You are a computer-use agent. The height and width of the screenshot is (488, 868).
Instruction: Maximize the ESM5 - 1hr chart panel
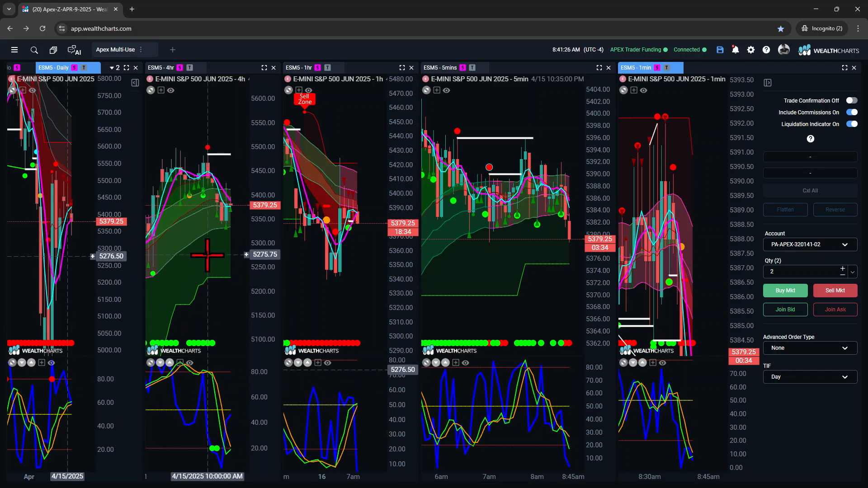(402, 68)
